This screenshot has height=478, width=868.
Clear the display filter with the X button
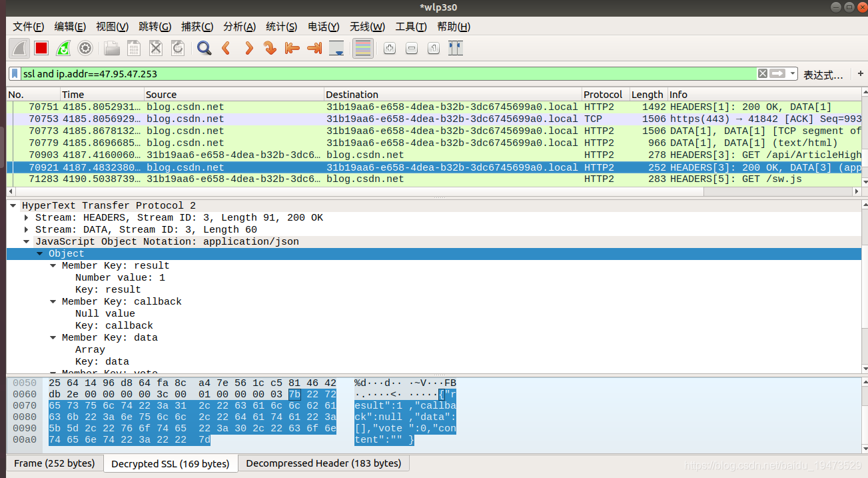761,73
